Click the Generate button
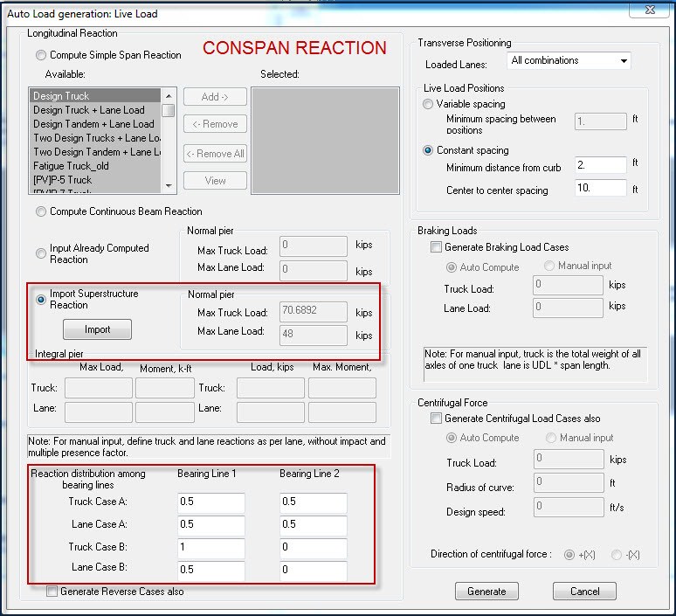Screen dimensions: 676x616 [x=486, y=591]
